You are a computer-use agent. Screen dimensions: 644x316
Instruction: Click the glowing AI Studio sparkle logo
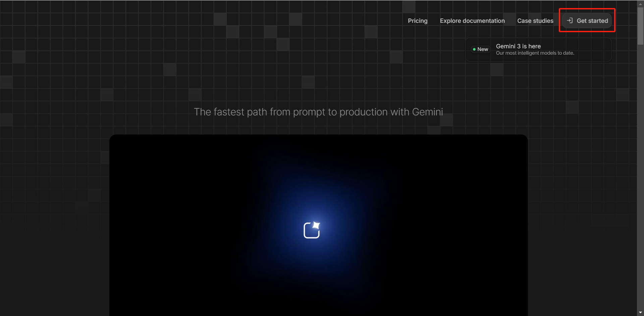coord(312,230)
